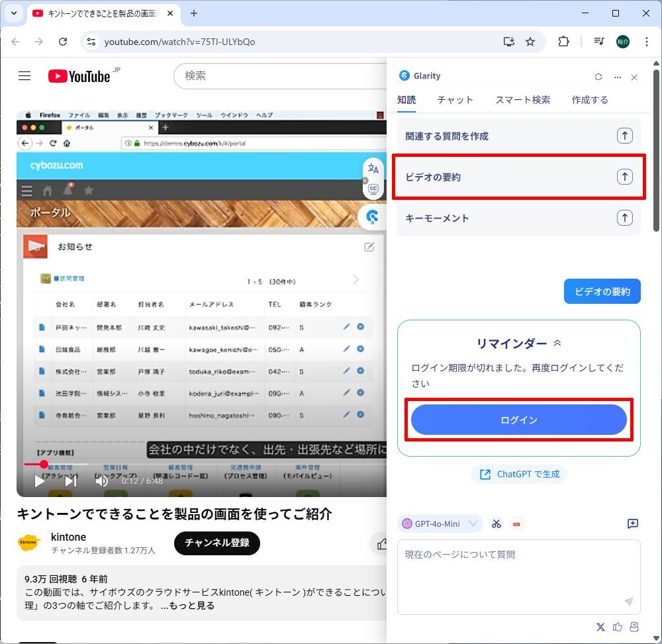Viewport: 662px width, 644px height.
Task: Open the GPT-4o-Mini model dropdown
Action: coord(440,524)
